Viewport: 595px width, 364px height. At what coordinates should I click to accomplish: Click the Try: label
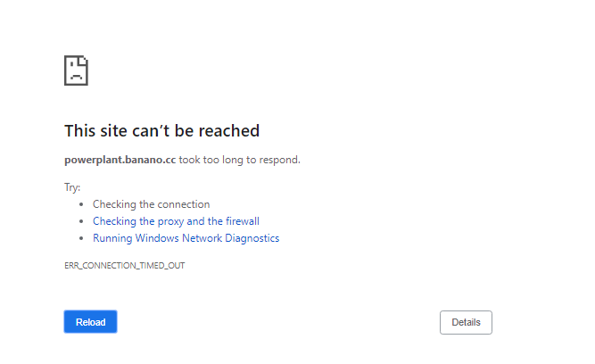[x=72, y=187]
